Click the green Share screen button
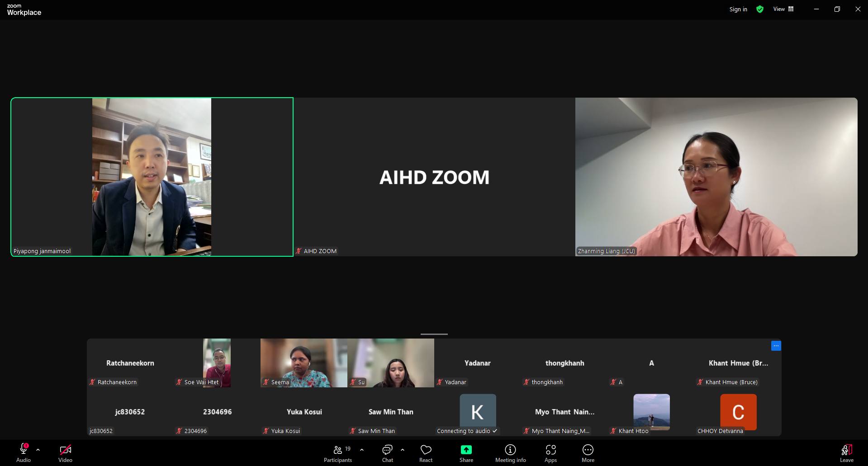Screen dimensions: 868x466 (466, 453)
